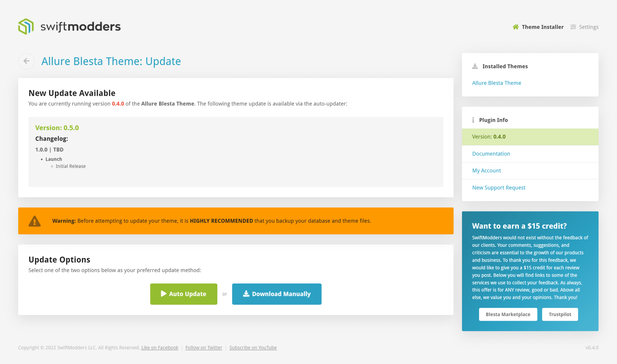
Task: Click the copyright 2022 SwiftModders LLC text
Action: [79, 348]
